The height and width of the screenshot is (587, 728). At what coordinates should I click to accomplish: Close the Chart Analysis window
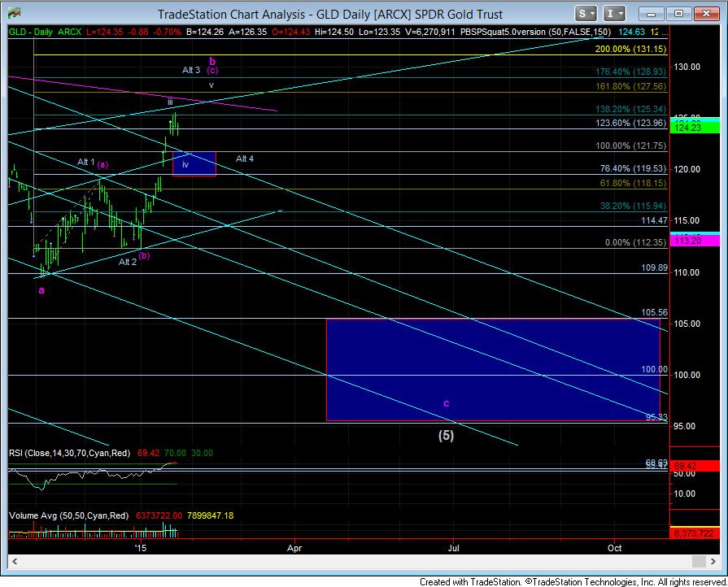click(707, 14)
